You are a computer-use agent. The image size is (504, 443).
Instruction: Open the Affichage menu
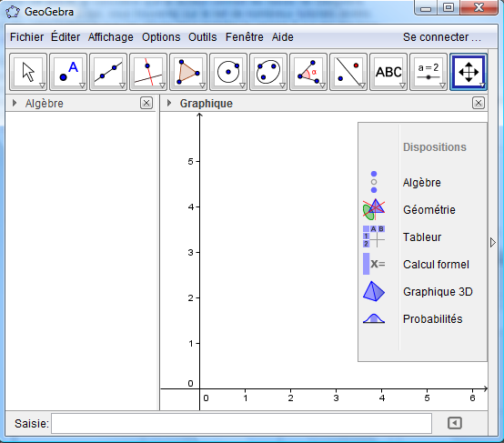point(111,37)
